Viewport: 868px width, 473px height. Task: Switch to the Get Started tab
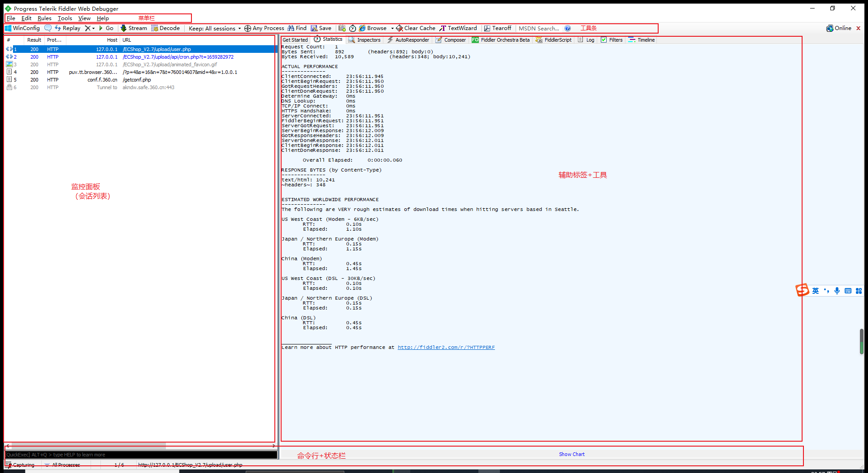pos(295,40)
